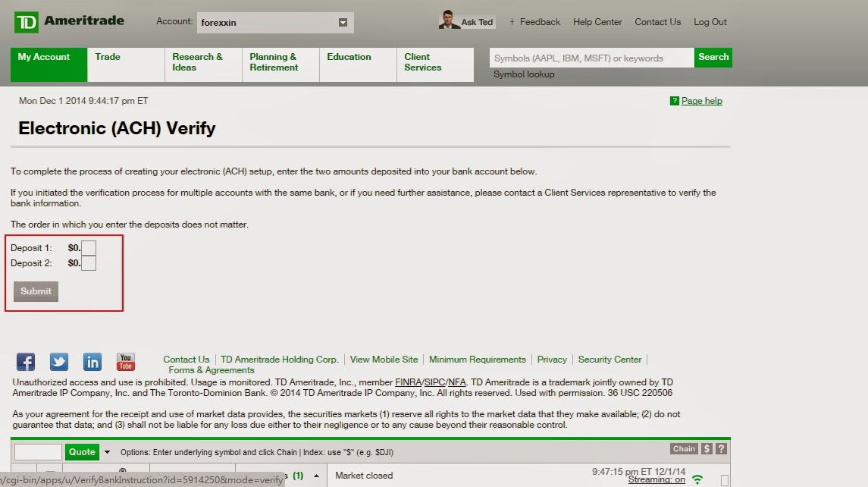Click the Market closed status text
Screen dimensions: 868x487
[x=364, y=476]
